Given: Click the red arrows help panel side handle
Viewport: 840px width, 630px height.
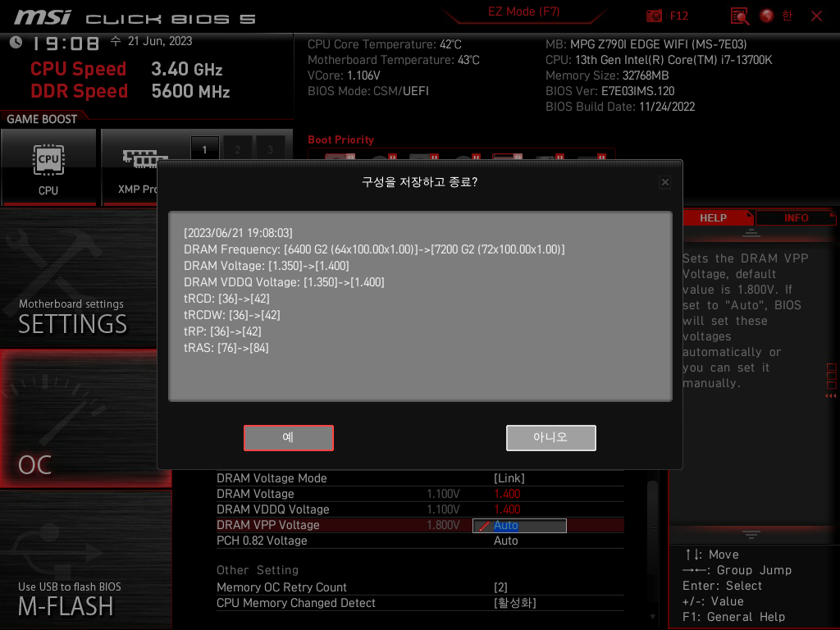Looking at the screenshot, I should [831, 396].
